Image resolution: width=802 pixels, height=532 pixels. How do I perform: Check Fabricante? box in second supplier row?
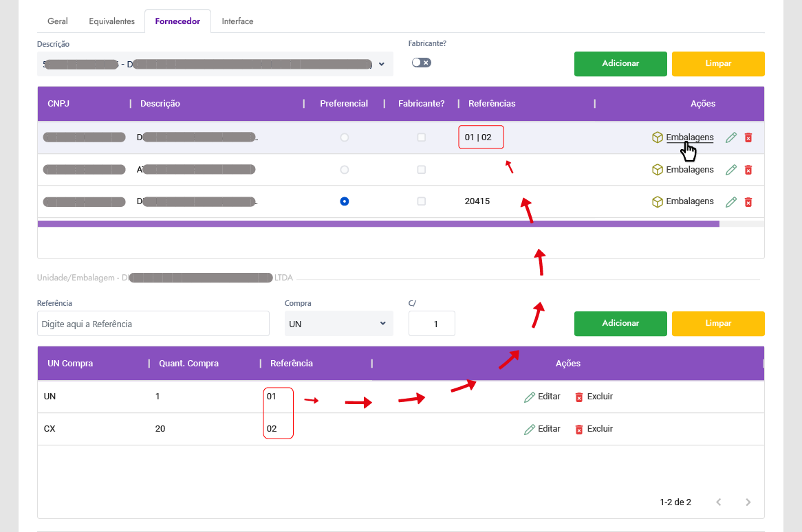click(422, 170)
